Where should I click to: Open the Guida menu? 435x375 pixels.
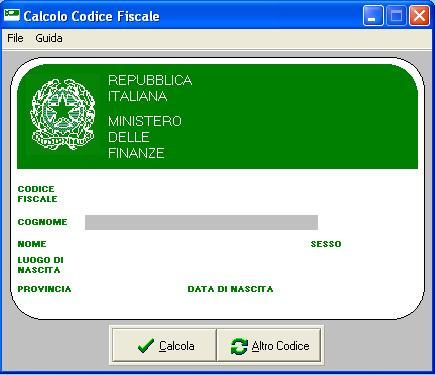coord(49,38)
